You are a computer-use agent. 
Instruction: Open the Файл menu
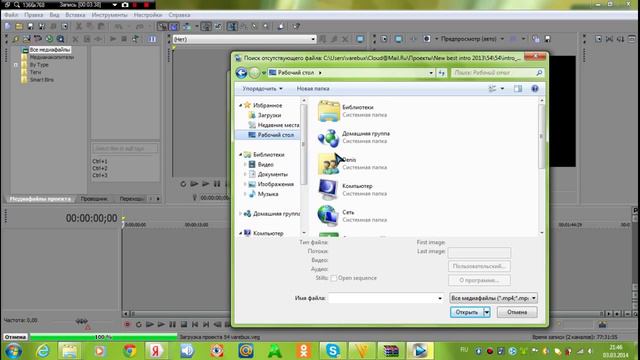coord(11,15)
